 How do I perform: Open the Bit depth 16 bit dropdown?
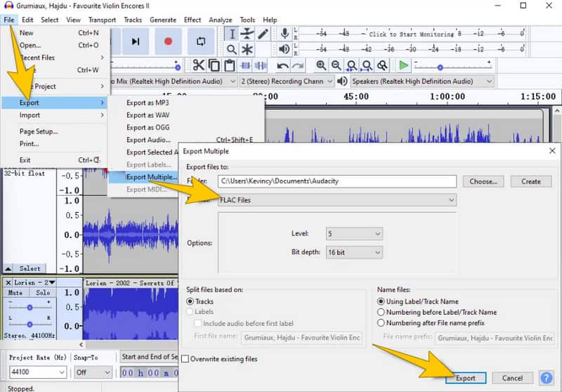[x=354, y=252]
